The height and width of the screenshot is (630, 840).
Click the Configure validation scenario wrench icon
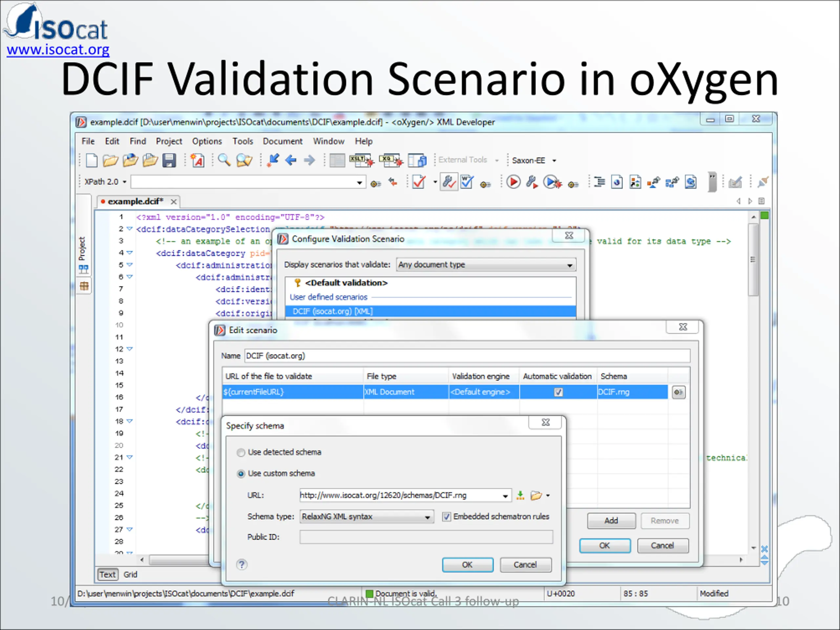tap(449, 182)
